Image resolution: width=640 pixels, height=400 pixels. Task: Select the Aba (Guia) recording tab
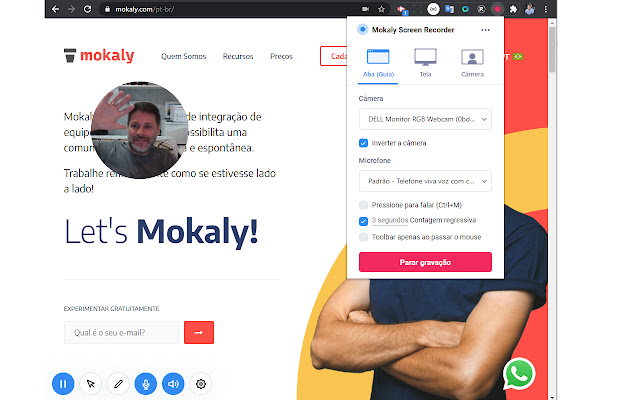coord(378,63)
